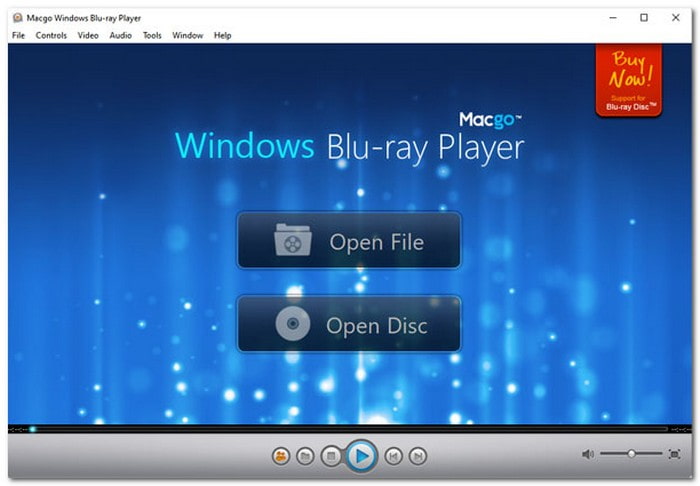Close the Macgo player window

(675, 18)
